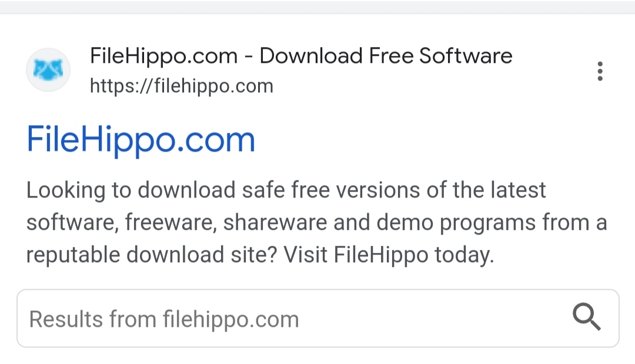Screen dimensions: 635x364
Task: Tap the magnifying glass search icon
Action: pyautogui.click(x=586, y=316)
